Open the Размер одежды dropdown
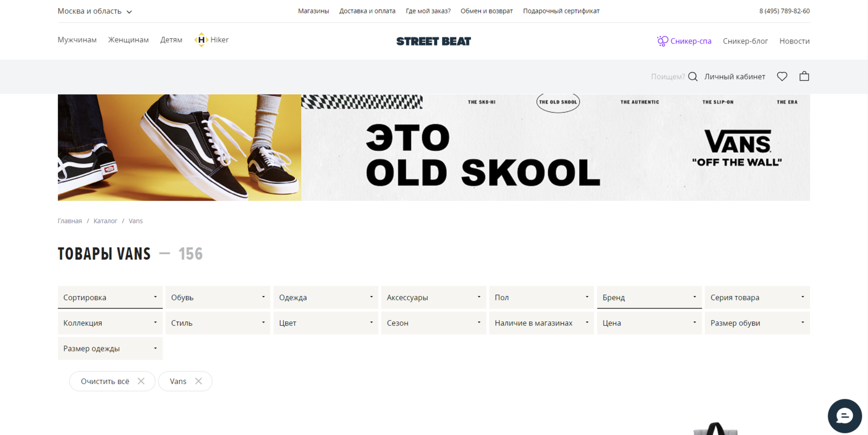Screen dimensions: 868x435 click(x=110, y=349)
